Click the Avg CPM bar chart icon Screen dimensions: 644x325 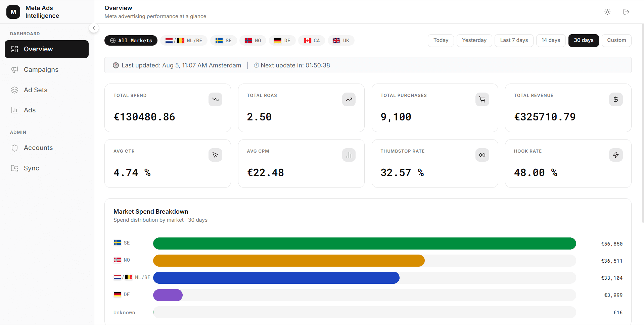(349, 155)
